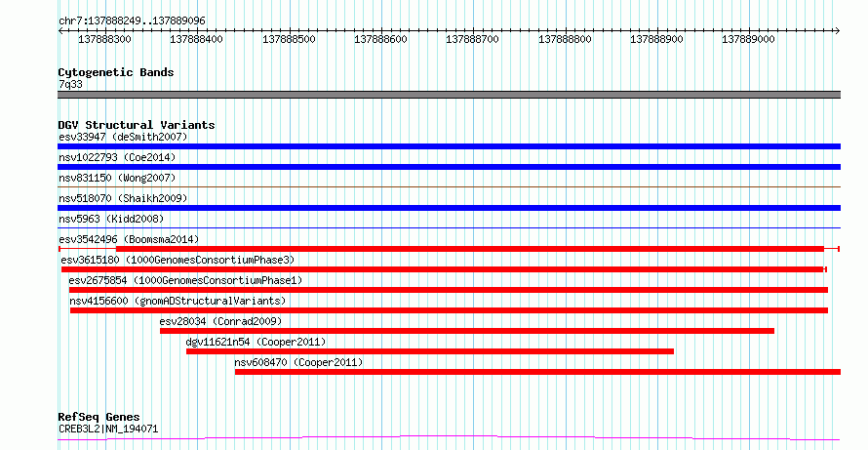The width and height of the screenshot is (868, 450).
Task: Open the CREB3L2|NM_194071 gene label
Action: point(108,429)
